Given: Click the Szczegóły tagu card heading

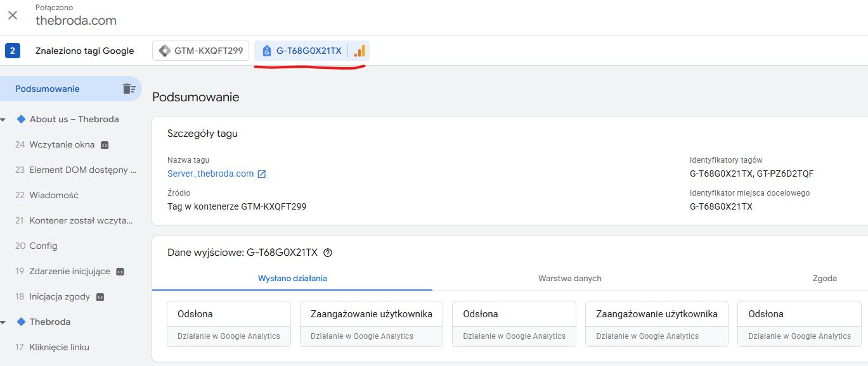Looking at the screenshot, I should point(203,134).
